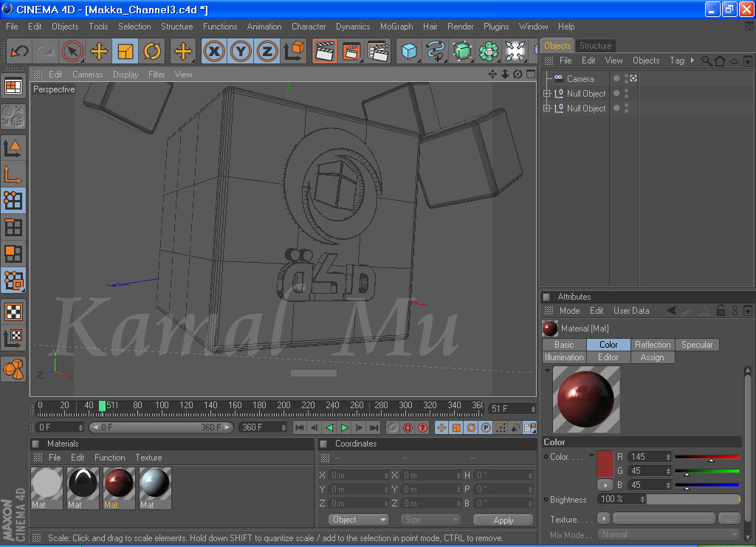The width and height of the screenshot is (756, 547).
Task: Open Texture arrow menu button
Action: click(604, 518)
